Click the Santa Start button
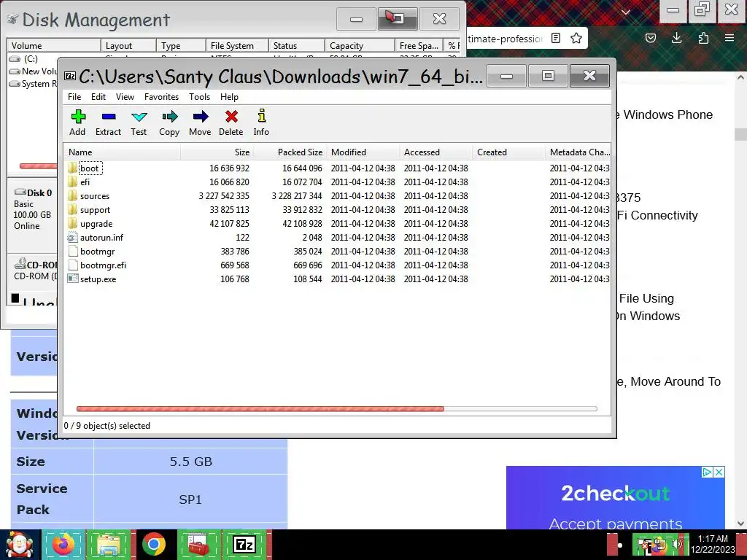The width and height of the screenshot is (747, 560). point(19,544)
